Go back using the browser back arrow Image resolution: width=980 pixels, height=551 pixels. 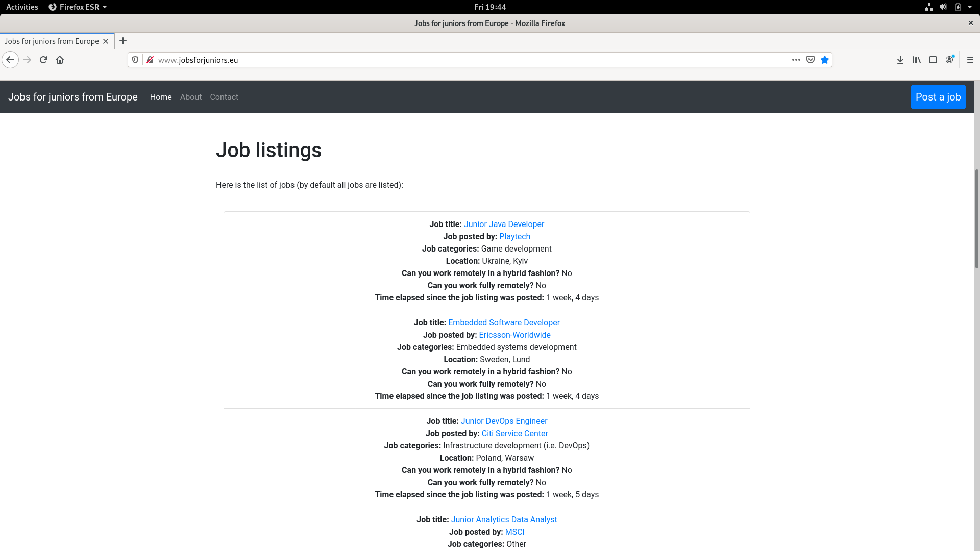pos(10,60)
